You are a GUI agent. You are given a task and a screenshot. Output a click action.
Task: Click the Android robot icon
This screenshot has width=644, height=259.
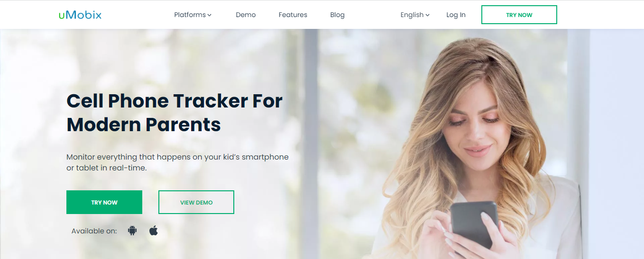[132, 231]
